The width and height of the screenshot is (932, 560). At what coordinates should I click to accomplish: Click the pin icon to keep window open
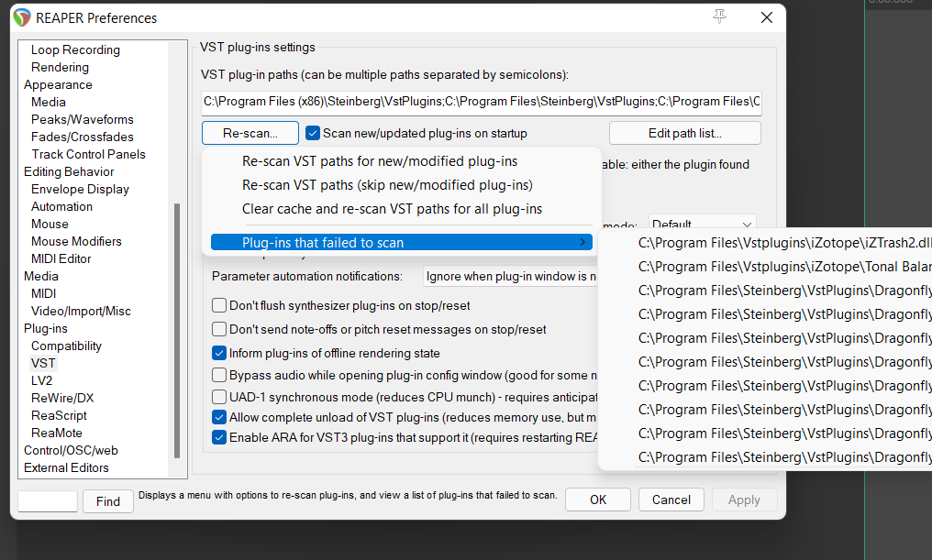click(719, 17)
